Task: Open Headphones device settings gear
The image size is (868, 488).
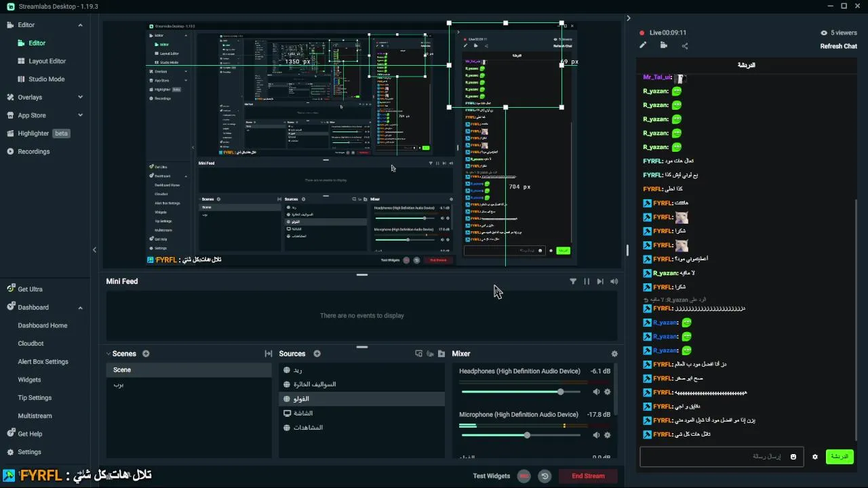Action: (x=607, y=392)
